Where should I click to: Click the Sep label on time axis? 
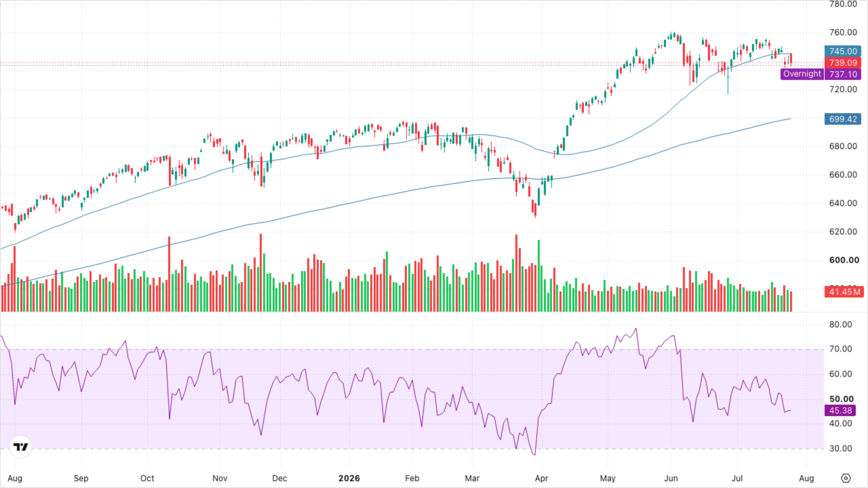81,478
